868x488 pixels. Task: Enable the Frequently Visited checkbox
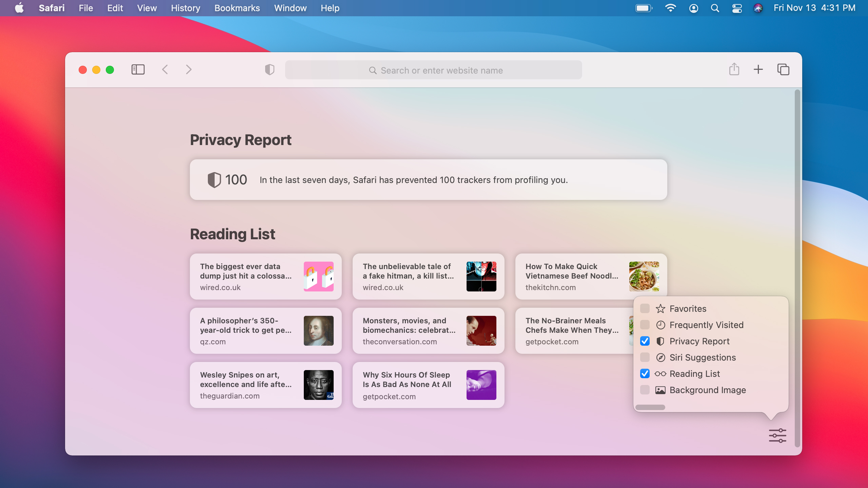(645, 325)
